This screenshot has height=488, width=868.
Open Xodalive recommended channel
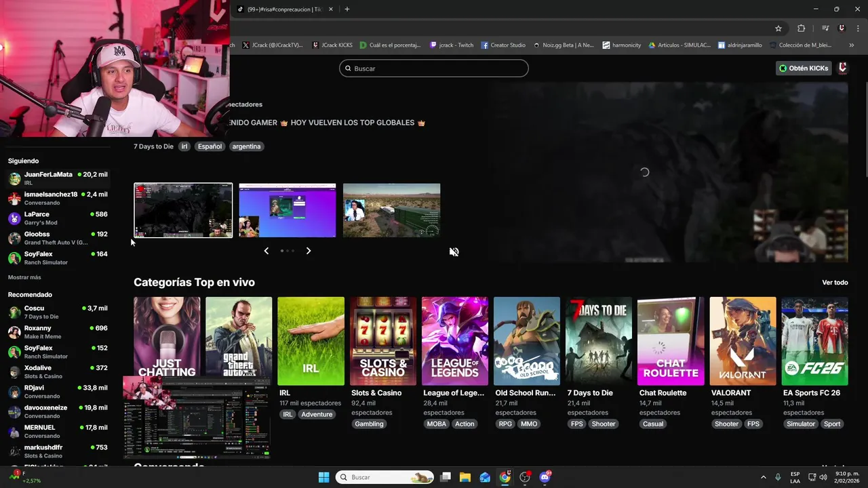(x=58, y=371)
